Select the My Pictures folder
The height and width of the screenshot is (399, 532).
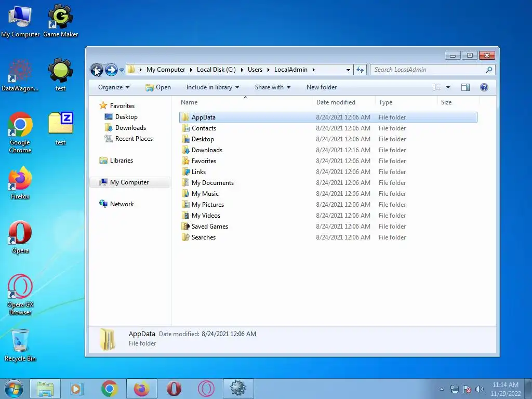pos(208,205)
